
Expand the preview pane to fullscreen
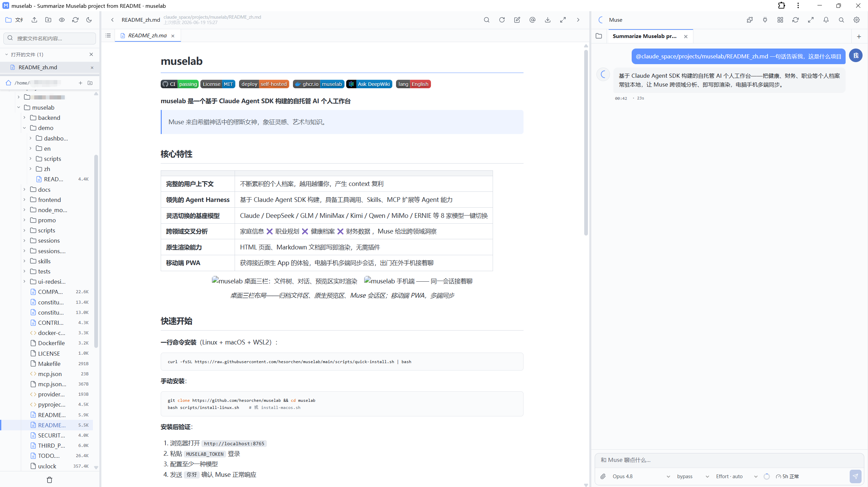point(563,20)
